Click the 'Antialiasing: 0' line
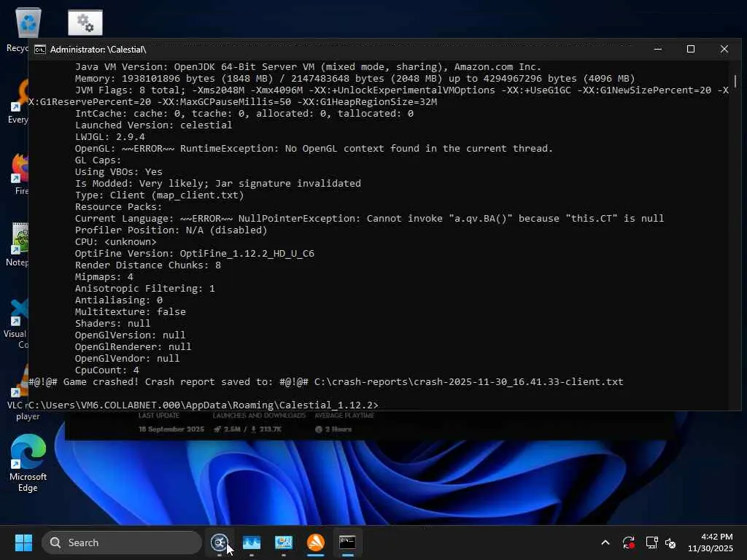The height and width of the screenshot is (560, 747). point(119,300)
